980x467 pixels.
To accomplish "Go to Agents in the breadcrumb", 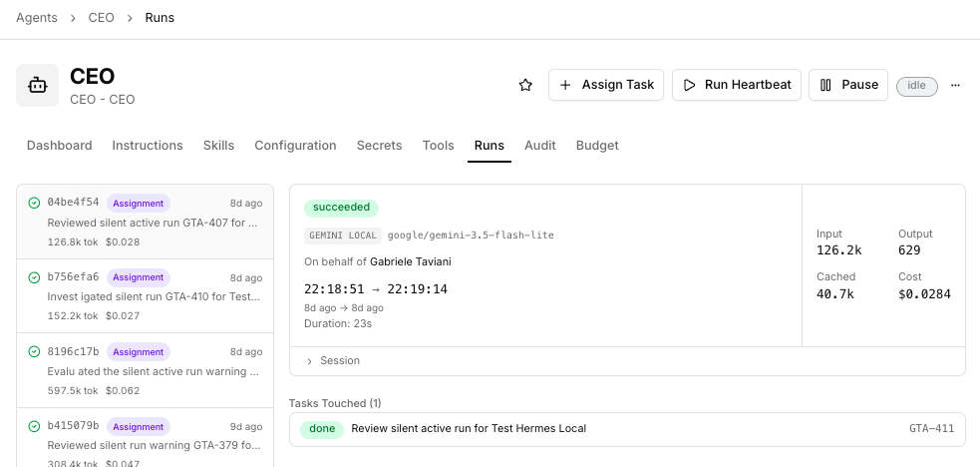I will [37, 18].
